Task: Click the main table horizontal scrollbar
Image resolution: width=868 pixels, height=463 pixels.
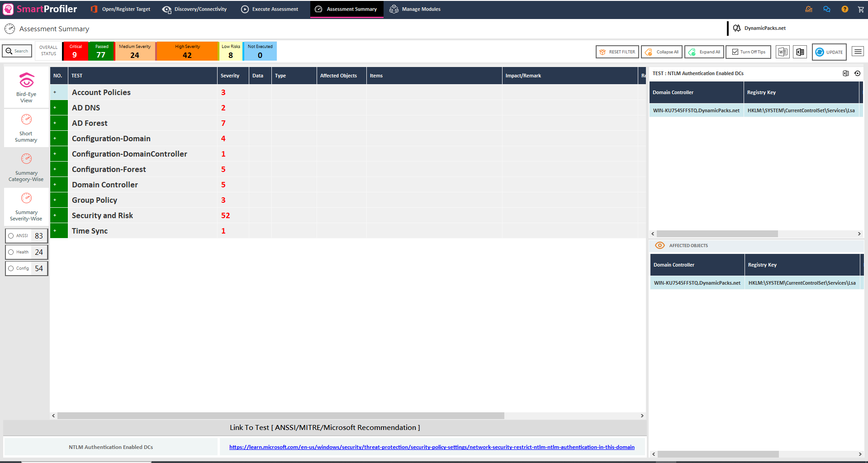Action: pyautogui.click(x=280, y=415)
